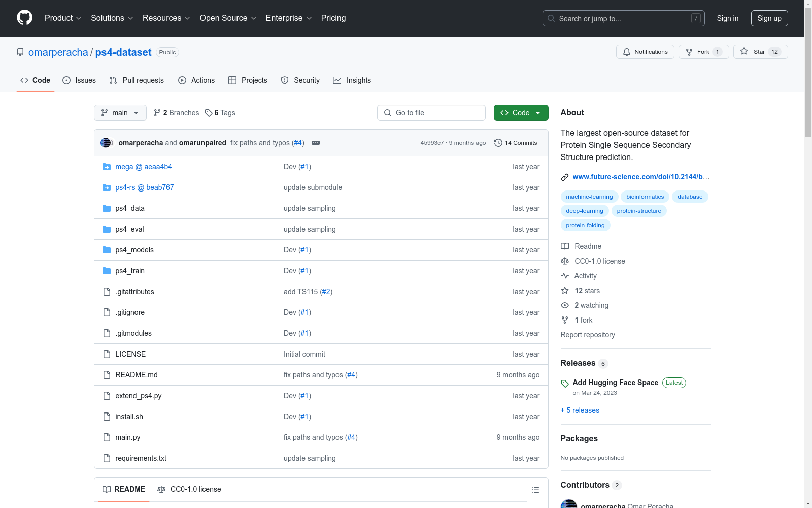Click the Readme book icon in About
This screenshot has height=508, width=812.
(x=565, y=246)
